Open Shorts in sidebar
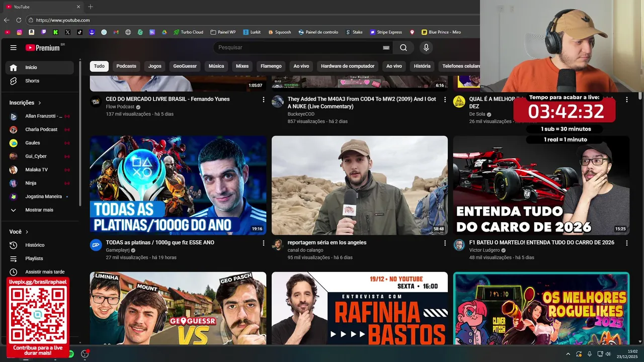This screenshot has width=644, height=362. (40, 81)
